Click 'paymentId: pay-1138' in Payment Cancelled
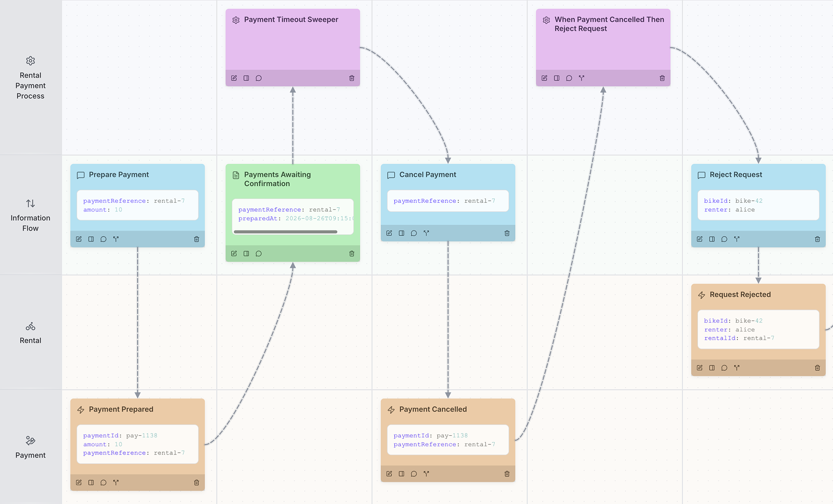The width and height of the screenshot is (833, 504). coord(430,436)
